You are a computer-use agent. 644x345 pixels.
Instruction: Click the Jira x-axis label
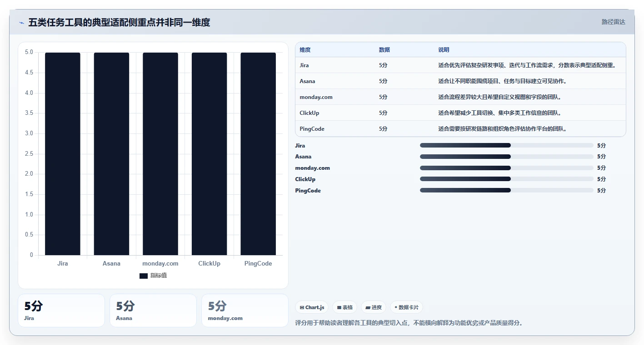point(63,263)
